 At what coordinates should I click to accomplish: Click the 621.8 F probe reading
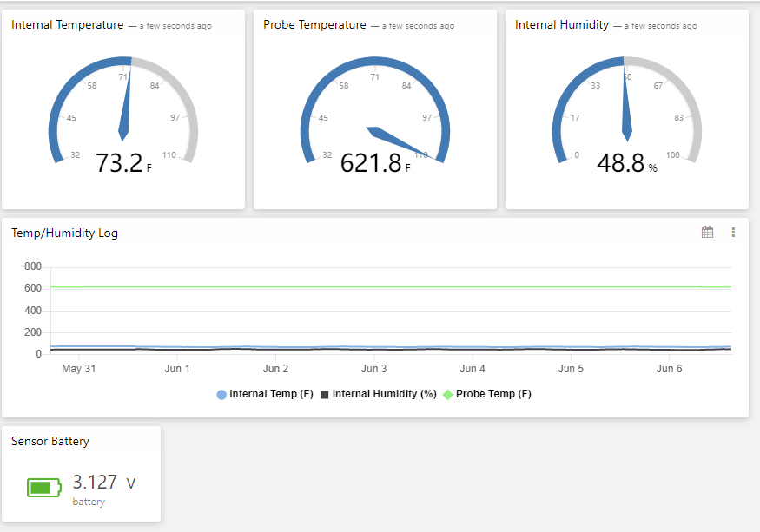[375, 163]
